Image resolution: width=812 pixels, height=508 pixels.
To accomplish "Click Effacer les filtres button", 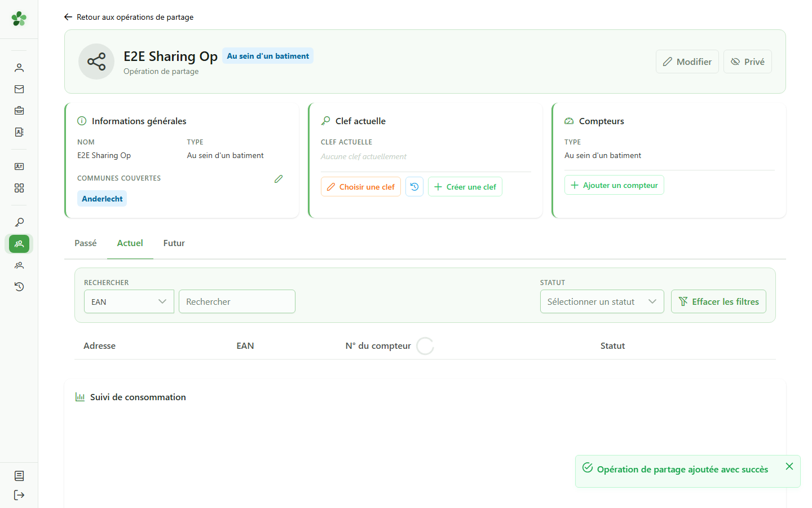I will pos(718,301).
